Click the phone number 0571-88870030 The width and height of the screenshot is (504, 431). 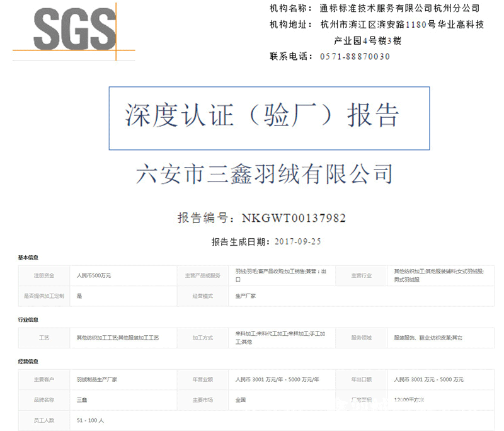[355, 57]
